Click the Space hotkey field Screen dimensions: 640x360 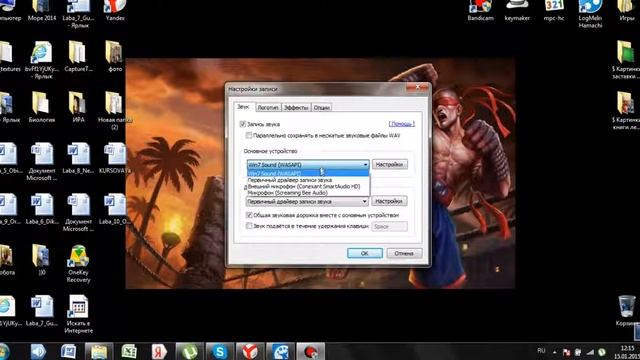tap(389, 226)
